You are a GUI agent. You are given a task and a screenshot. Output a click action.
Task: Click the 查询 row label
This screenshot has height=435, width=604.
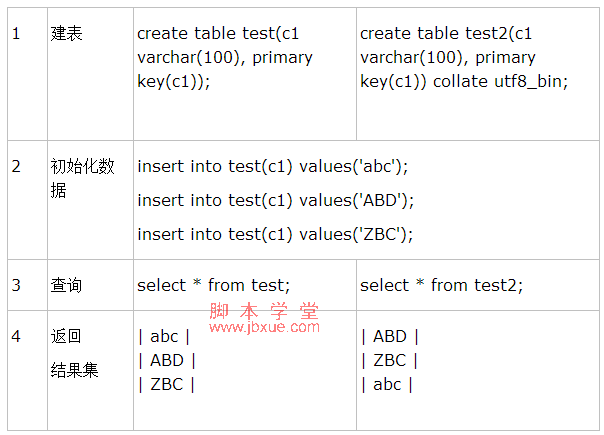pyautogui.click(x=66, y=286)
